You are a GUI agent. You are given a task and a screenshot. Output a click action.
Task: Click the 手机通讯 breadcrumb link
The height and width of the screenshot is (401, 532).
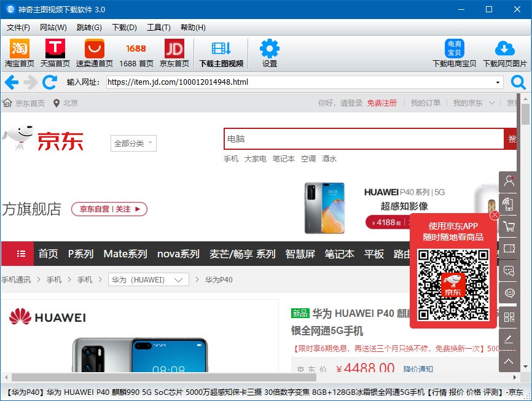point(16,280)
